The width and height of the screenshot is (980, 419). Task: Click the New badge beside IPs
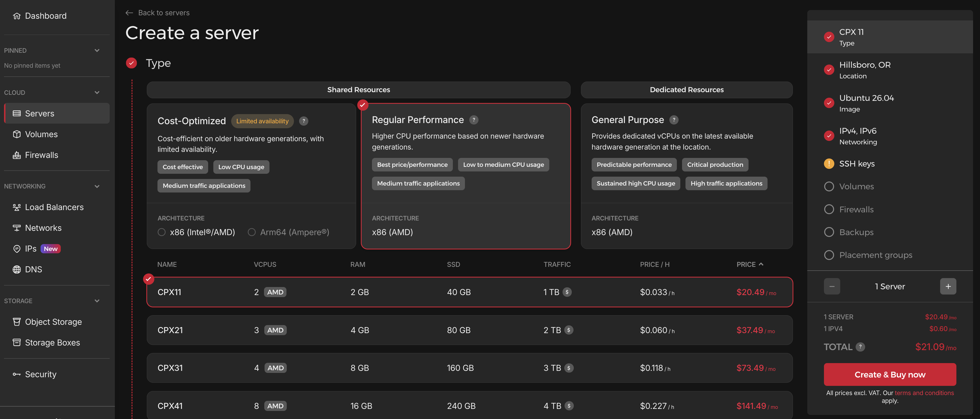(x=51, y=249)
